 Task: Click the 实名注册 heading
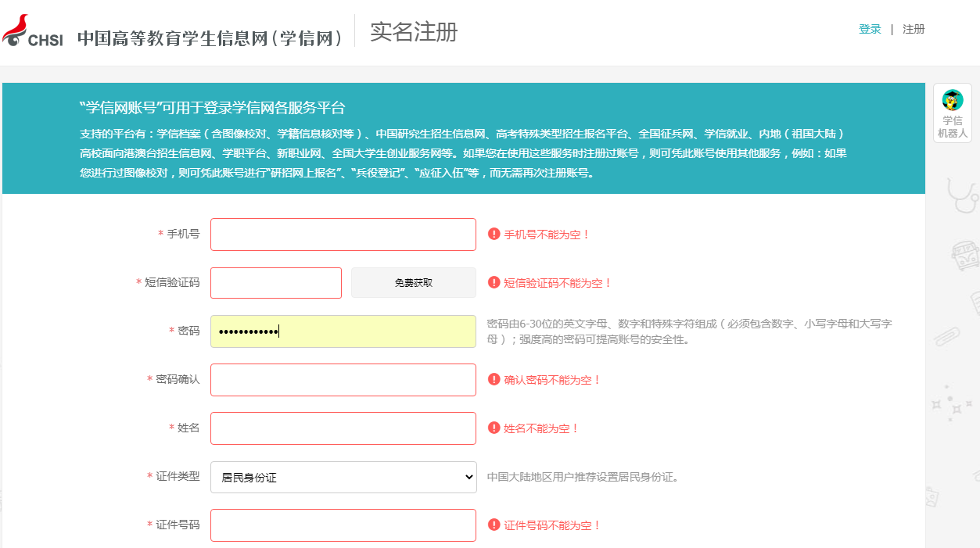(414, 31)
